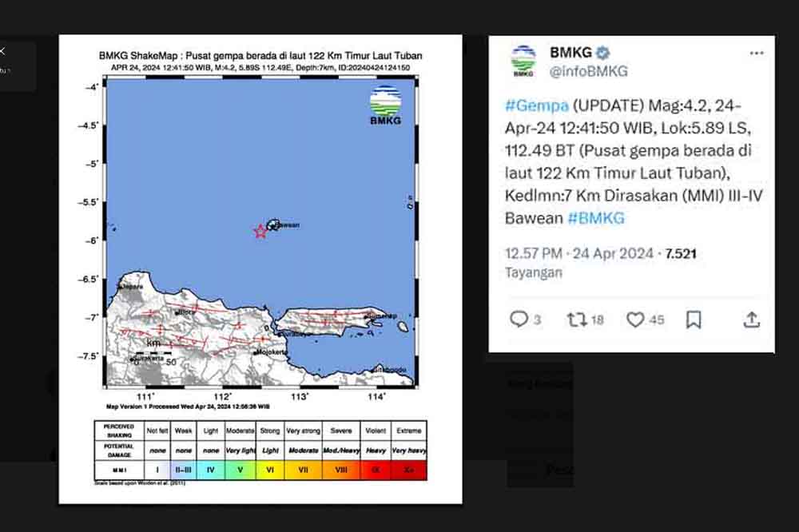Follow the #BMKG hashtag link
This screenshot has height=532, width=799.
596,218
